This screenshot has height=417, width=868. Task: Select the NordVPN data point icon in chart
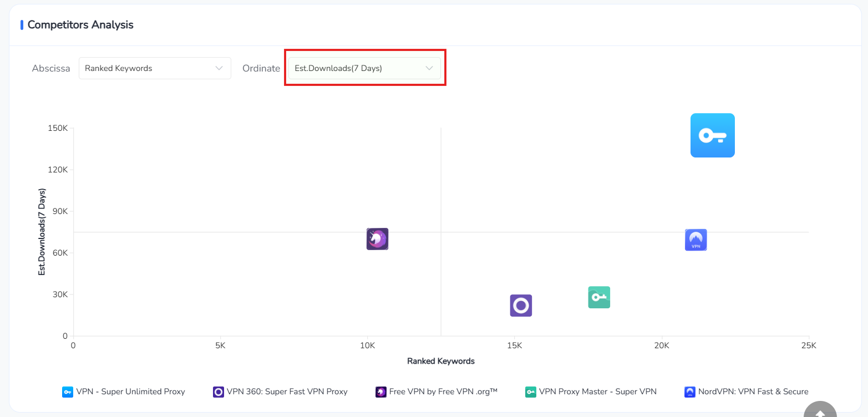pos(696,240)
